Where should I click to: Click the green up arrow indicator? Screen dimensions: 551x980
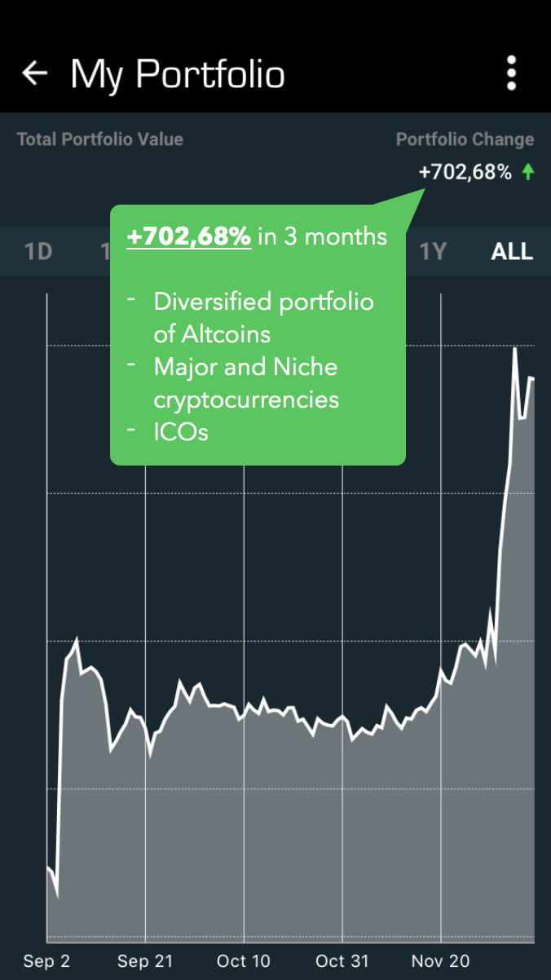[x=528, y=172]
